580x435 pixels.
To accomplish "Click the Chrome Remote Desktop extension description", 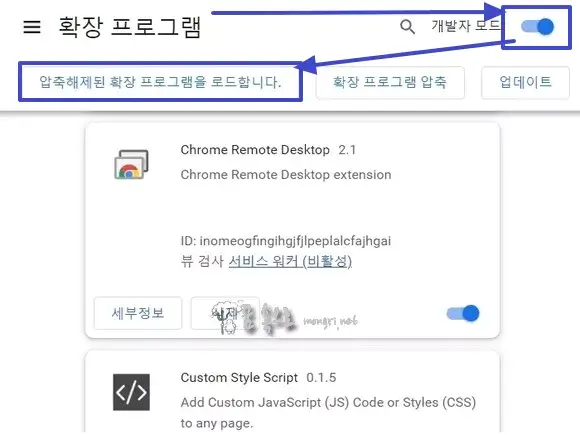I will 286,175.
